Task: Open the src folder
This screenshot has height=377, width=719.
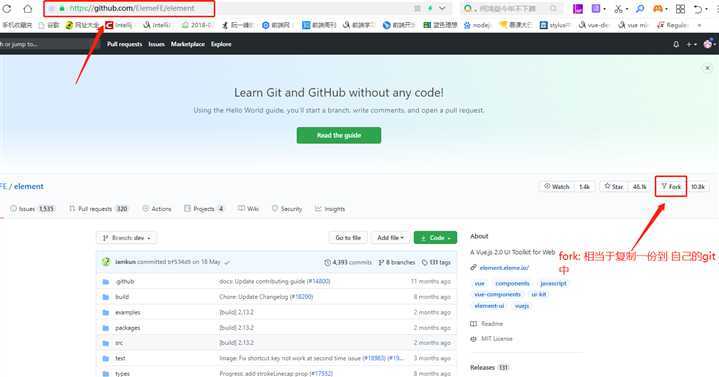Action: click(119, 343)
